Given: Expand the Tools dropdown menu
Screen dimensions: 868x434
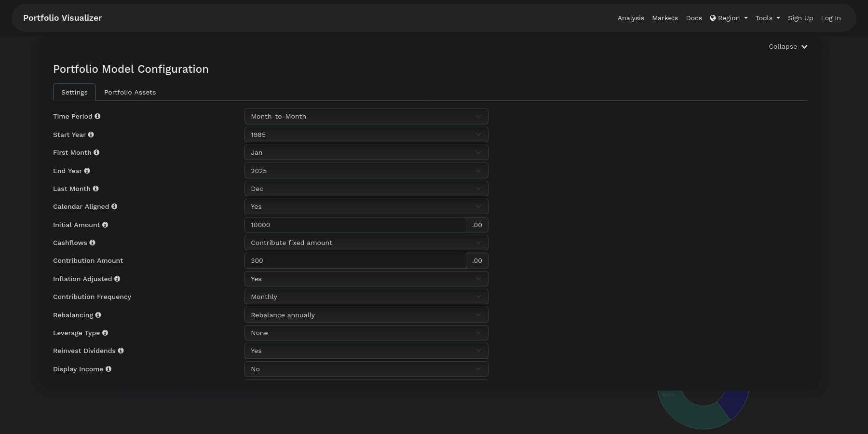Looking at the screenshot, I should [x=768, y=18].
